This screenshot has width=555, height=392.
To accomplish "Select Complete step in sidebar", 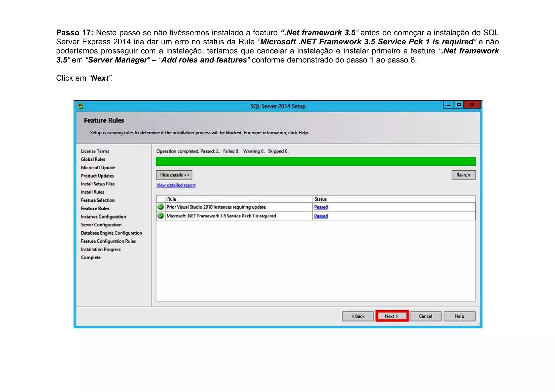I will click(91, 257).
